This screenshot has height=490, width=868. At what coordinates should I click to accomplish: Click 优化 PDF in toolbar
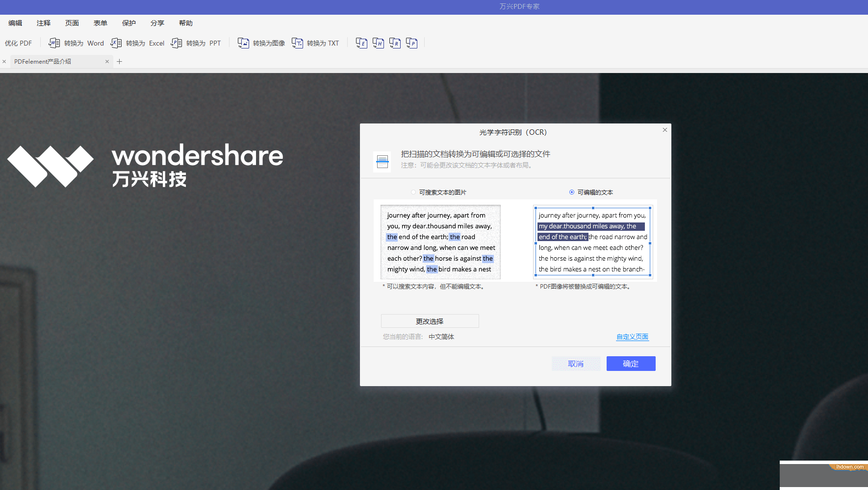(18, 43)
